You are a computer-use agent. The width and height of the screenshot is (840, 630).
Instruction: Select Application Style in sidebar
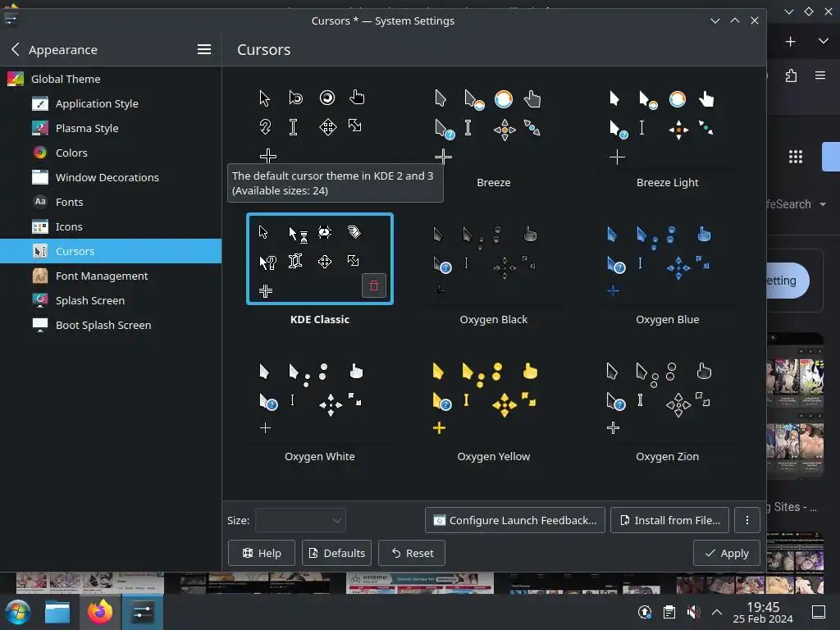[111, 103]
